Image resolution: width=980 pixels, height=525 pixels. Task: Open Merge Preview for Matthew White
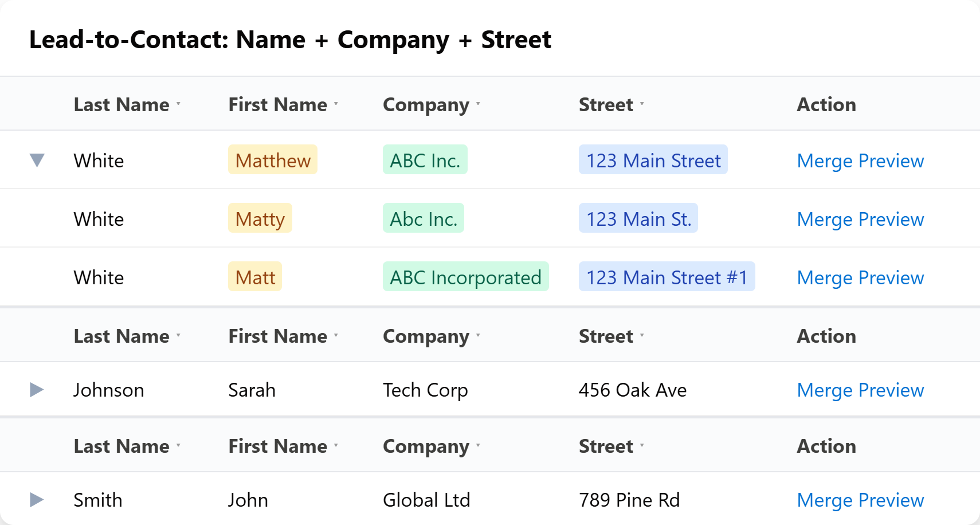(860, 160)
